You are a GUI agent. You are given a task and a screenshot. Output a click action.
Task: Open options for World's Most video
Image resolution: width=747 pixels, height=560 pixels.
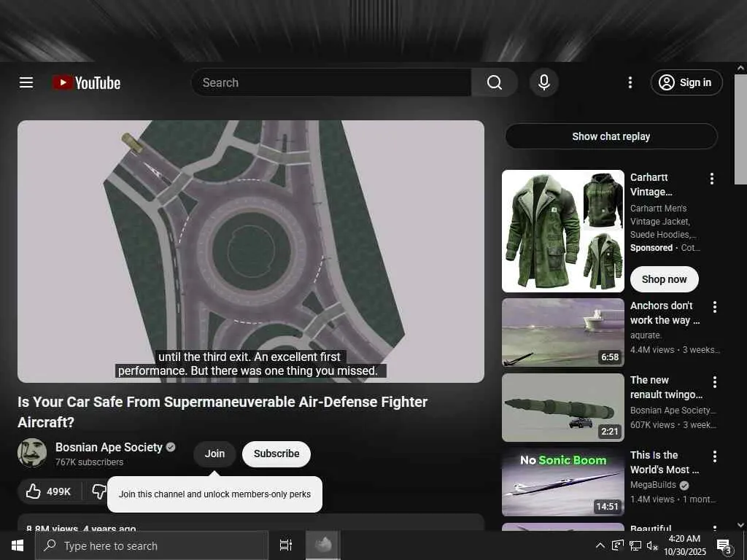click(715, 456)
